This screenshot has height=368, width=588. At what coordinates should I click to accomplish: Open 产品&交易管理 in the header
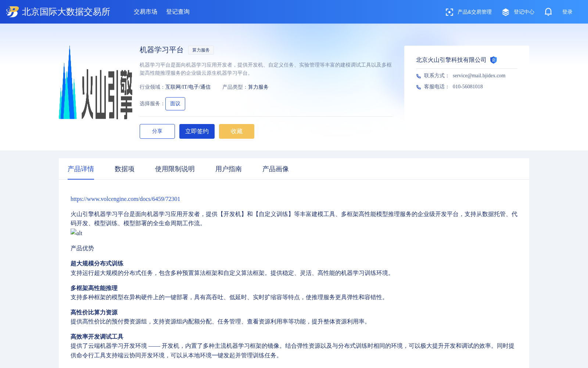[x=474, y=12]
